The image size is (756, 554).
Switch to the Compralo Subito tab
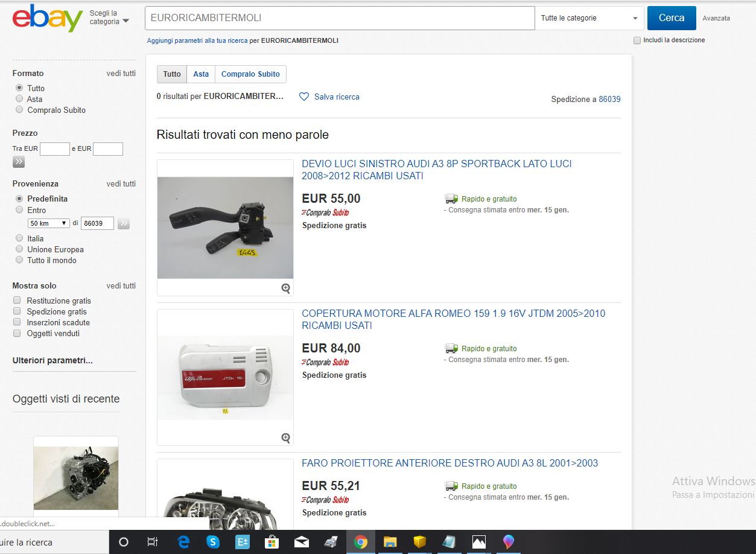coord(250,74)
